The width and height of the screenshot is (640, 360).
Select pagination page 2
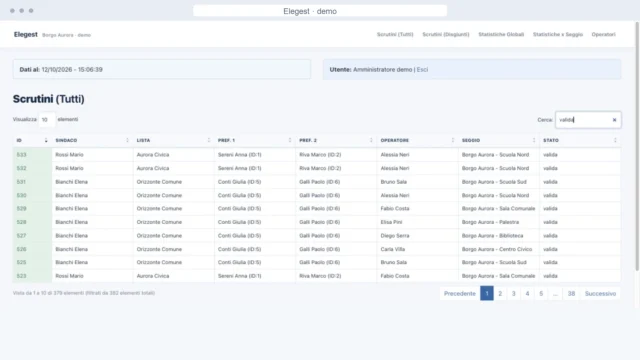(500, 293)
